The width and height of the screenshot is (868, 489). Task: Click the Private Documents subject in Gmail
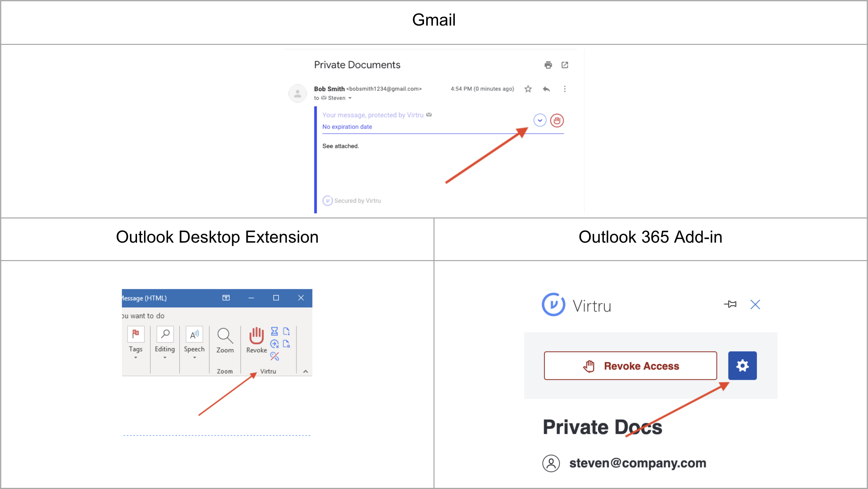coord(357,65)
